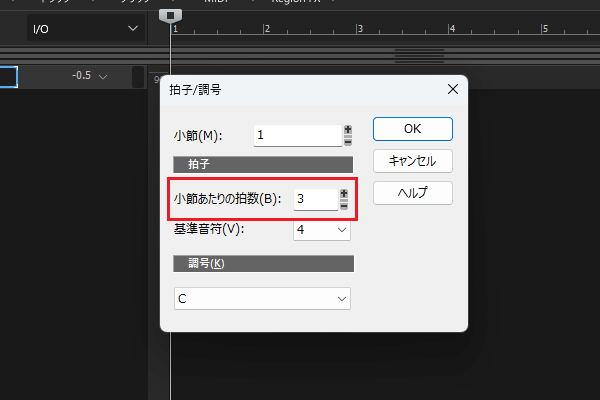Click the splitter grip below the ruler
This screenshot has height=400, width=600.
coord(420,54)
